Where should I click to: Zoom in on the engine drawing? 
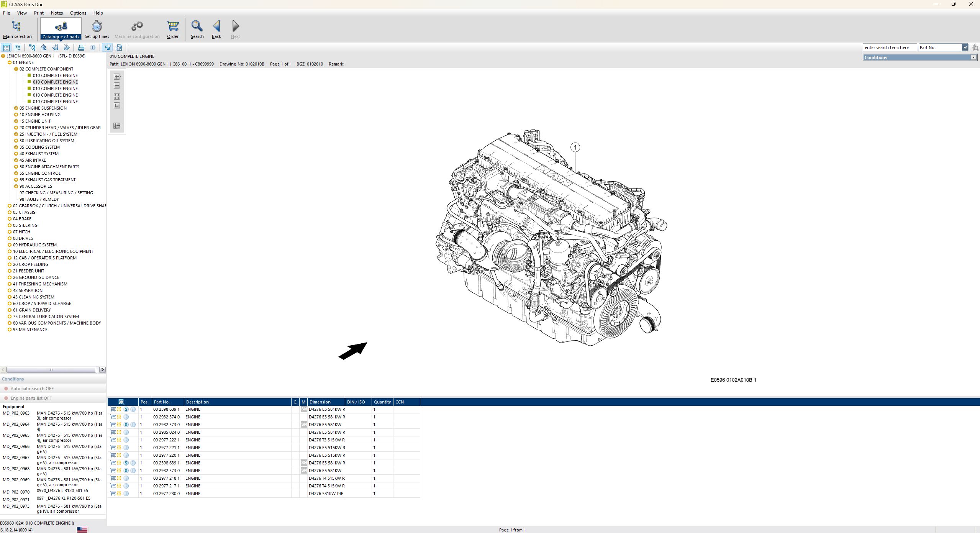pyautogui.click(x=117, y=77)
